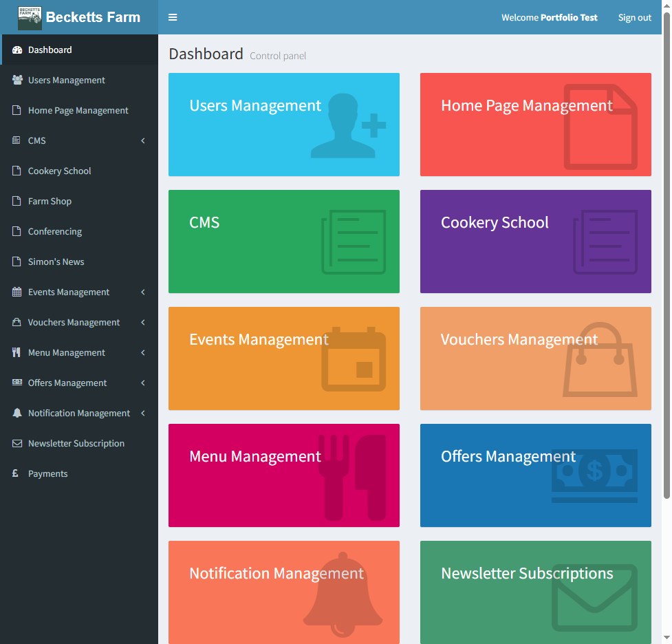Click the scrollbar down arrow
The height and width of the screenshot is (644, 672).
(x=666, y=638)
